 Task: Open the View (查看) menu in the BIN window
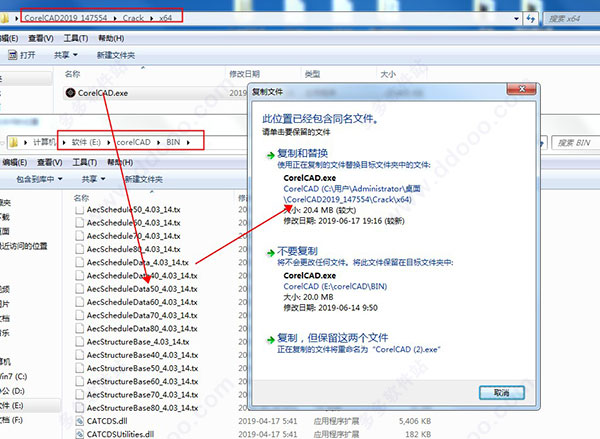click(50, 162)
